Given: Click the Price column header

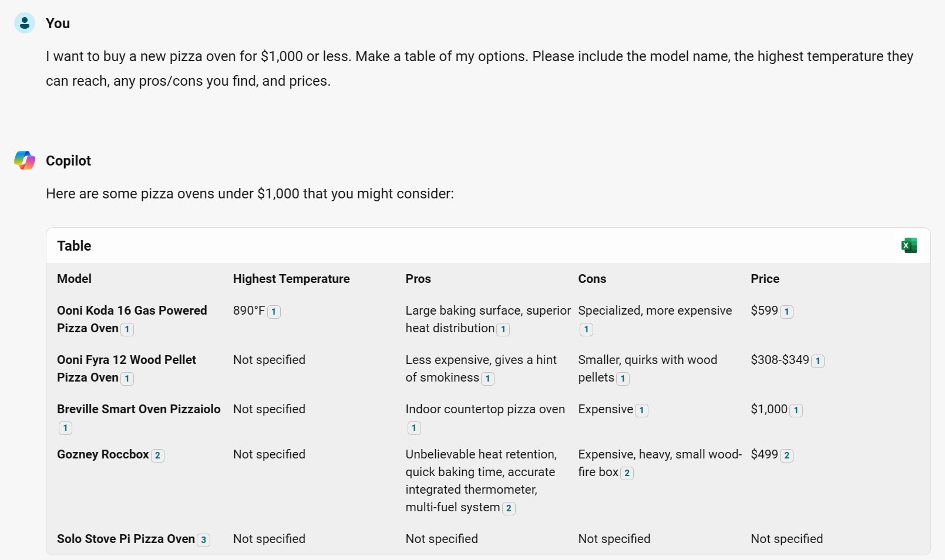Looking at the screenshot, I should (765, 279).
